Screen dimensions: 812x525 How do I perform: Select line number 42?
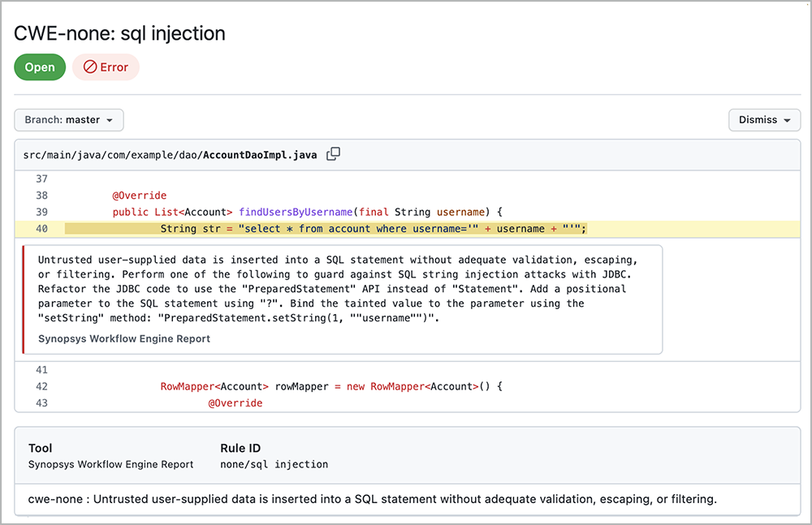42,386
